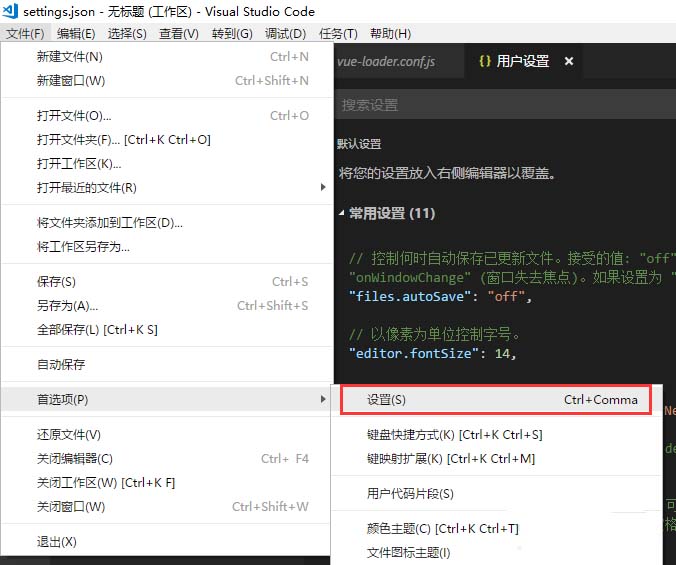The height and width of the screenshot is (565, 676).
Task: Collapse the 常用设置 (11) section
Action: [x=341, y=213]
